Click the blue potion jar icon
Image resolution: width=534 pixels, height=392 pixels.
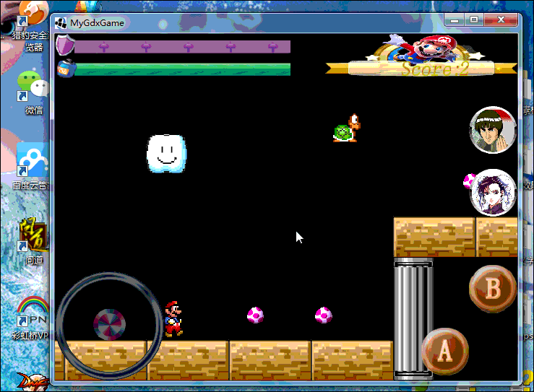pyautogui.click(x=65, y=69)
